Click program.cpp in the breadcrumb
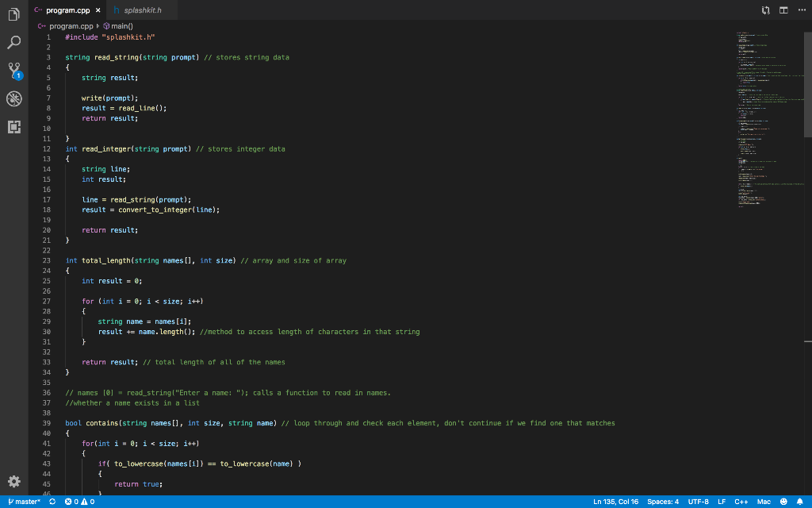The width and height of the screenshot is (812, 508). click(x=71, y=26)
